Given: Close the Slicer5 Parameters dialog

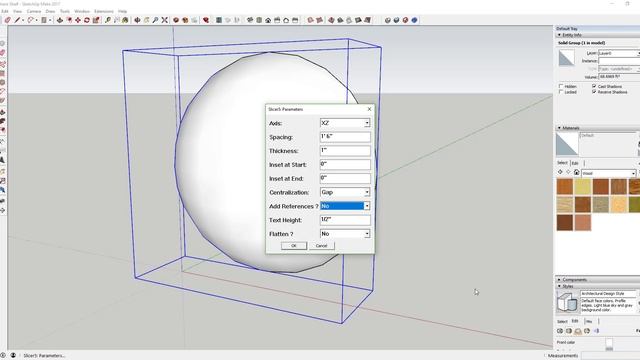Looking at the screenshot, I should [369, 109].
